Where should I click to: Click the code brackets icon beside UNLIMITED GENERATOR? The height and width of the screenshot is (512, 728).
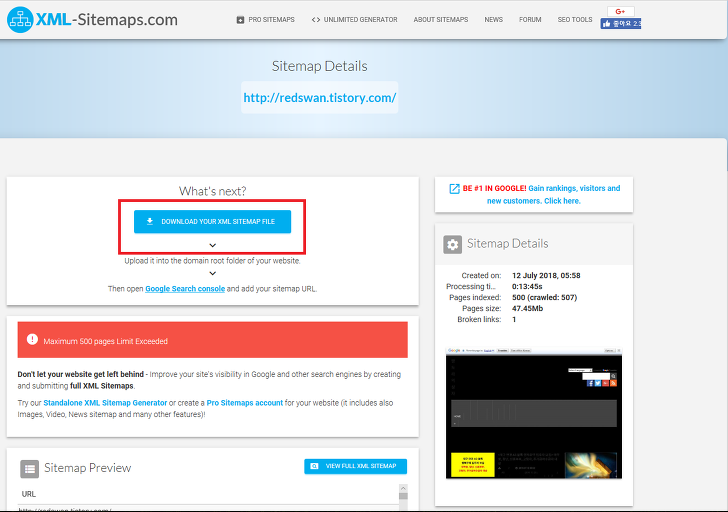coord(316,19)
